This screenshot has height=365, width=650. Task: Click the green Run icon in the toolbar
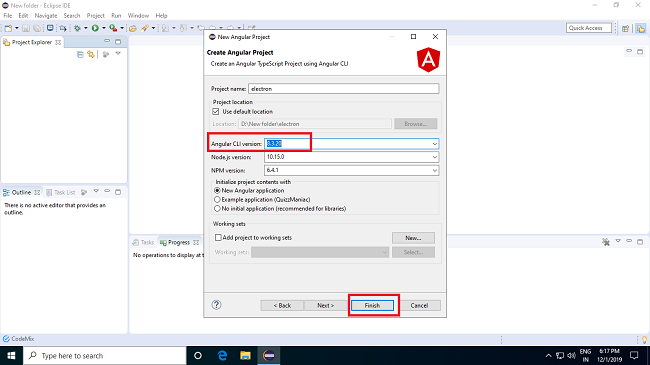point(95,28)
